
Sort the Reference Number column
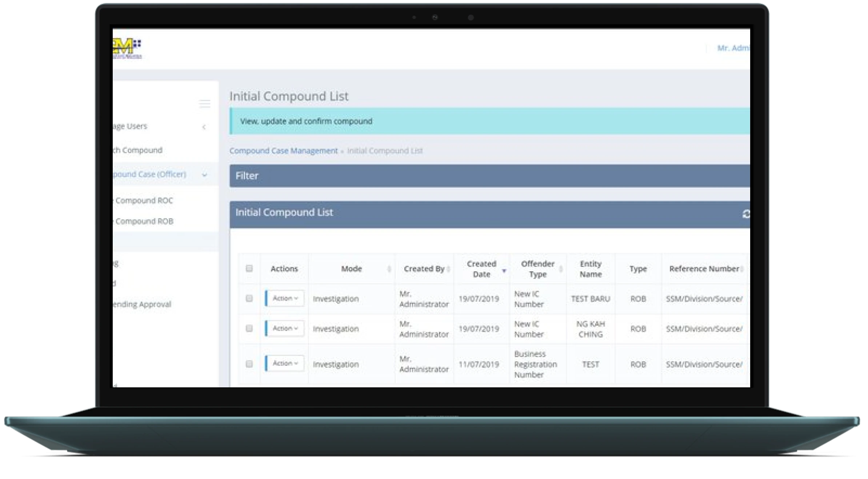click(x=742, y=269)
